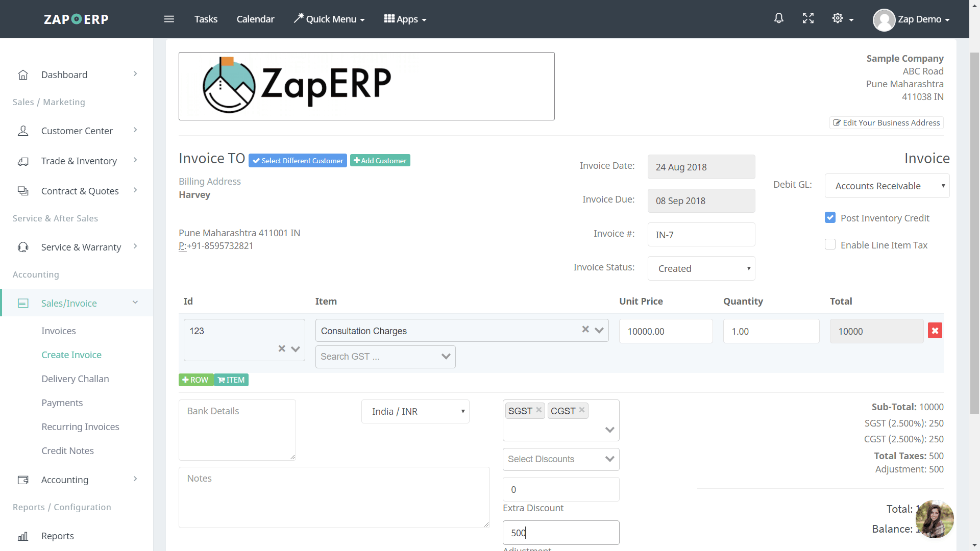Click the company logo image box

pyautogui.click(x=366, y=86)
